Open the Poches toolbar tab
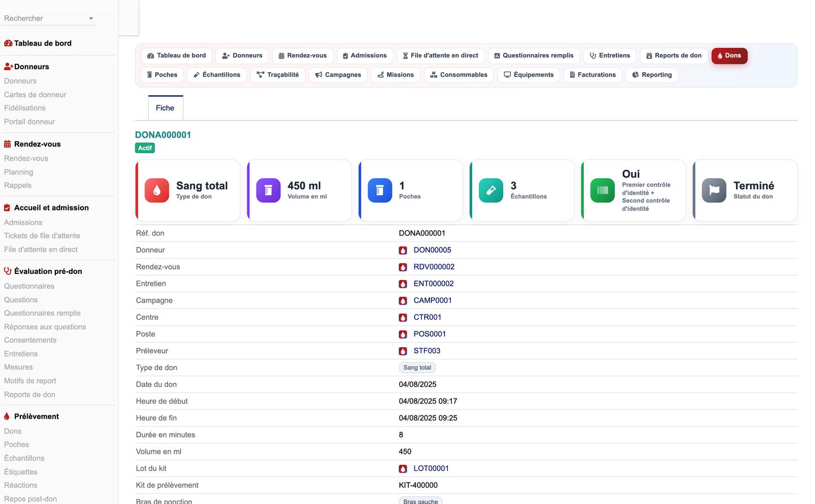Screen dimensions: 815x504 pyautogui.click(x=162, y=75)
